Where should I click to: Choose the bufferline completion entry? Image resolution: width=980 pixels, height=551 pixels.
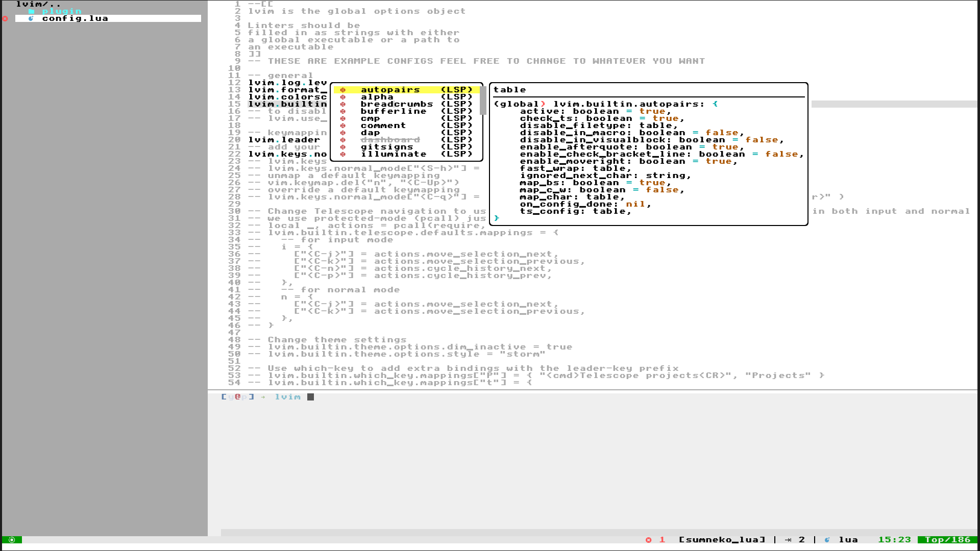[x=393, y=111]
